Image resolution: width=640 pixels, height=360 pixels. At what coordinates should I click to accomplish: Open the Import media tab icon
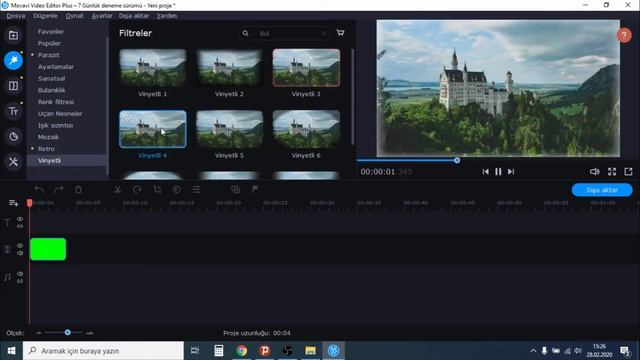click(x=13, y=35)
